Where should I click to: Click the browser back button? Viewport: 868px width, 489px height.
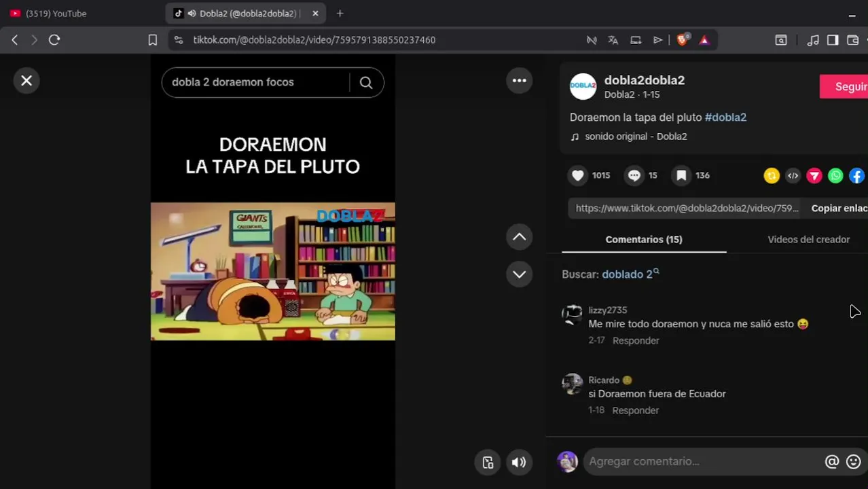(x=14, y=40)
